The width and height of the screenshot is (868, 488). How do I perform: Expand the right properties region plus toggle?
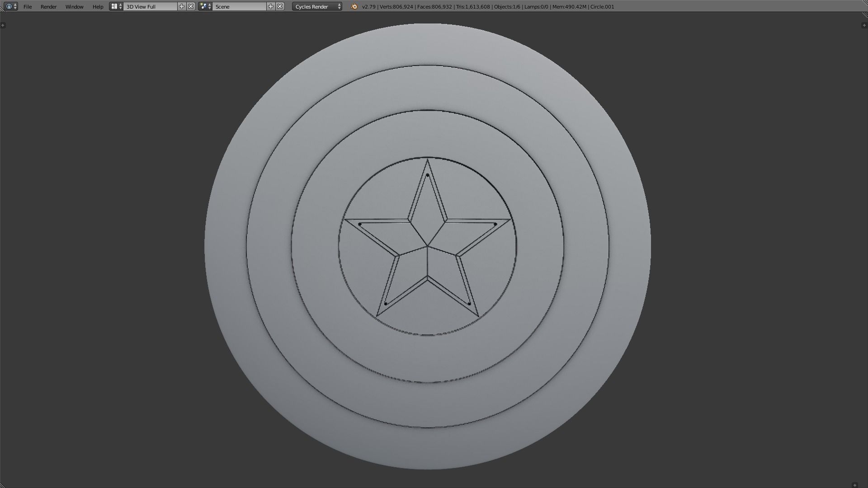pyautogui.click(x=864, y=25)
